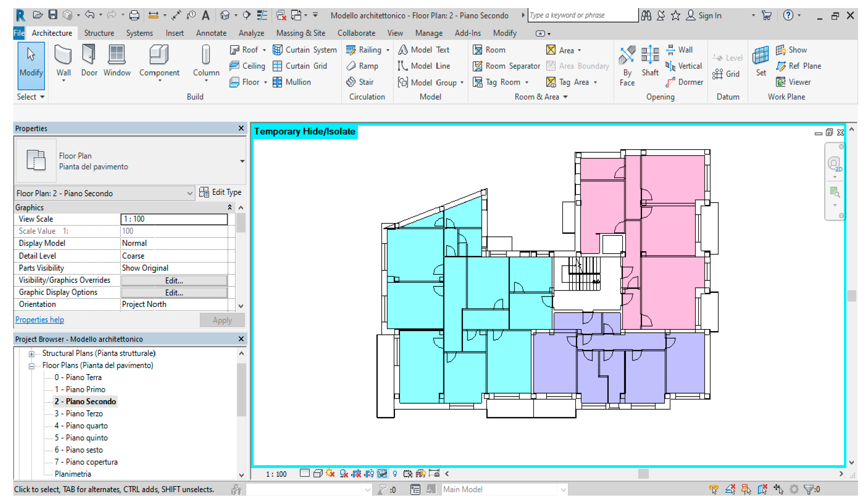This screenshot has width=867, height=504.
Task: Open the Massing & Site tab
Action: pos(300,33)
